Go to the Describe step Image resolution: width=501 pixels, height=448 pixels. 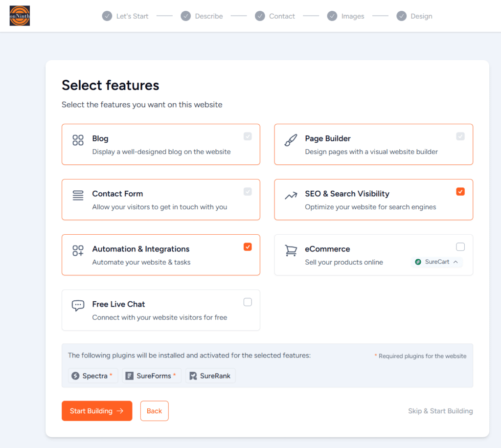click(x=202, y=16)
